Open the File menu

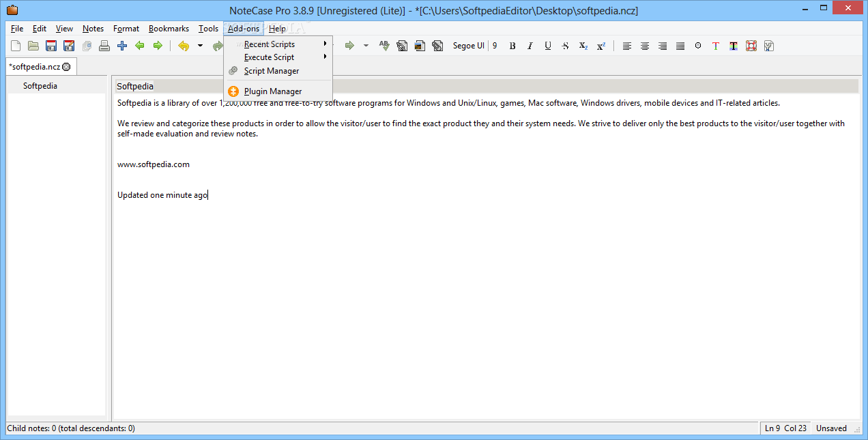pyautogui.click(x=17, y=29)
